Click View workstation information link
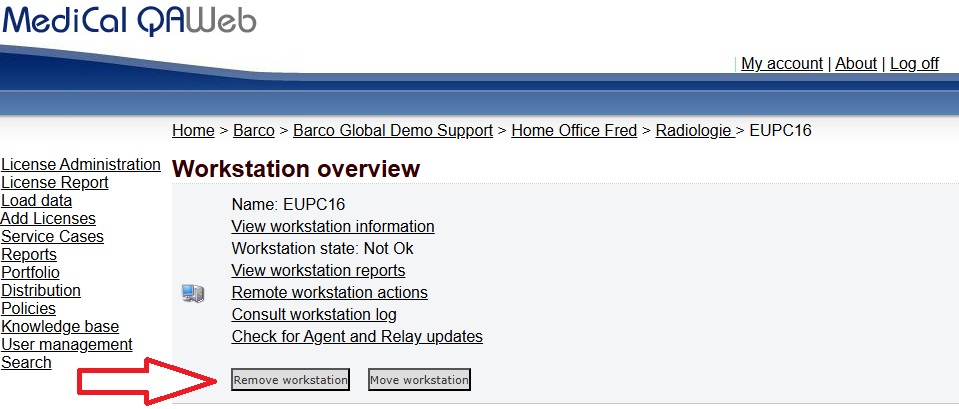The height and width of the screenshot is (409, 959). click(x=333, y=226)
